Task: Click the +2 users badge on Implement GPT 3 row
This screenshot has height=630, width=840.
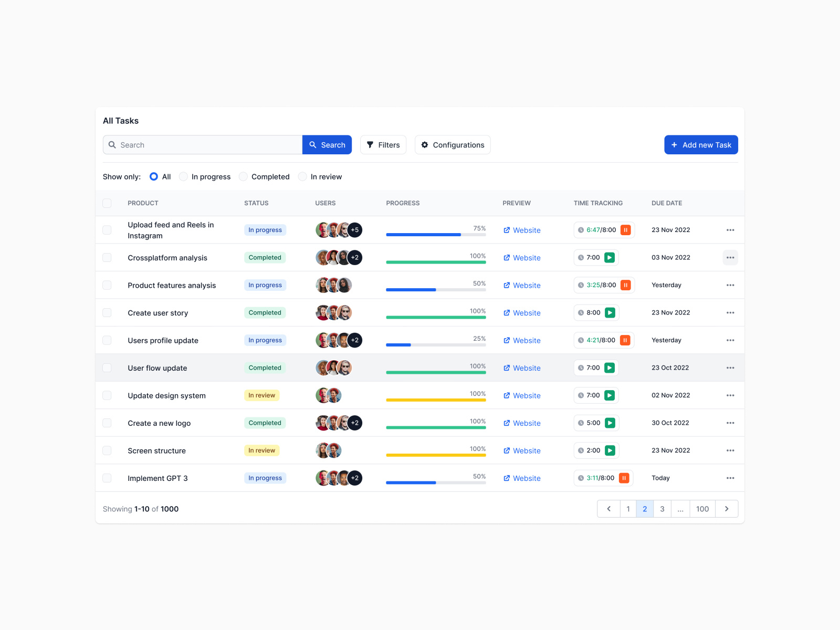Action: click(355, 478)
